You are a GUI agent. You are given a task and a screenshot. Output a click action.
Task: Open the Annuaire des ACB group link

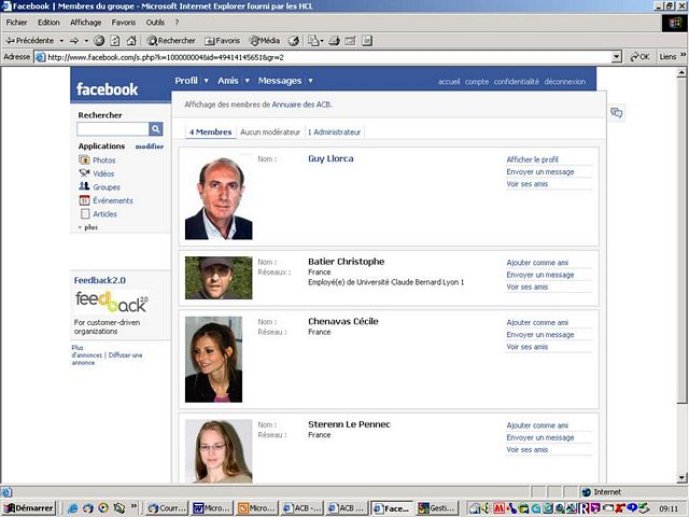pos(301,105)
